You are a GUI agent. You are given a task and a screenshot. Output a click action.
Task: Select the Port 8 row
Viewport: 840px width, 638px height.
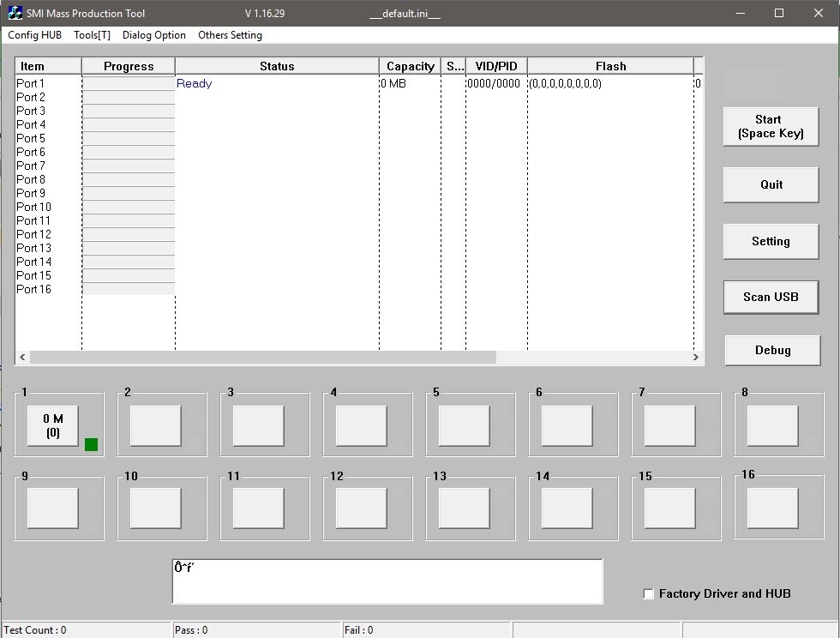point(358,179)
